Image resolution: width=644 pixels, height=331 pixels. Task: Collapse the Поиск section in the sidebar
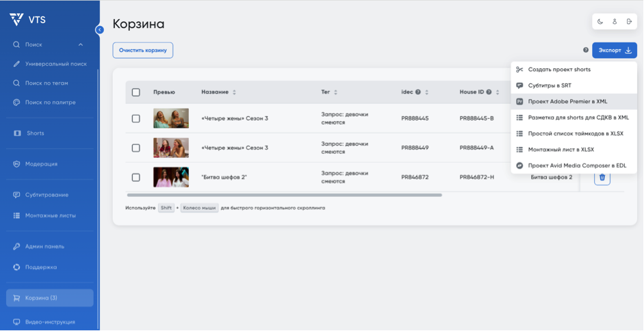[81, 44]
